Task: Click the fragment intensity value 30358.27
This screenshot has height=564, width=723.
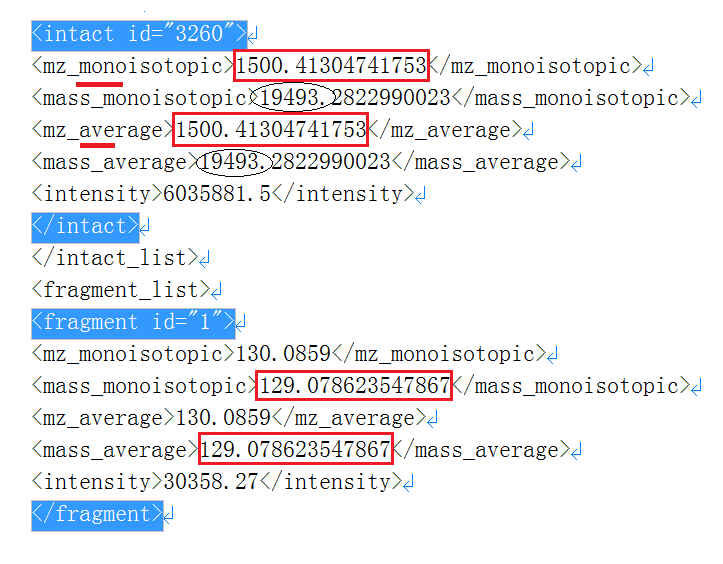Action: [x=211, y=482]
